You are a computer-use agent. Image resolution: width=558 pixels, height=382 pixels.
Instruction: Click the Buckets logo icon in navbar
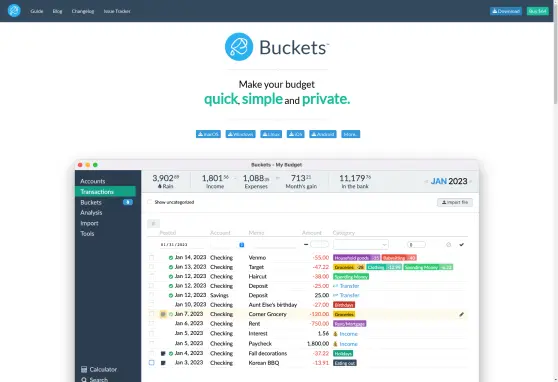(x=14, y=11)
